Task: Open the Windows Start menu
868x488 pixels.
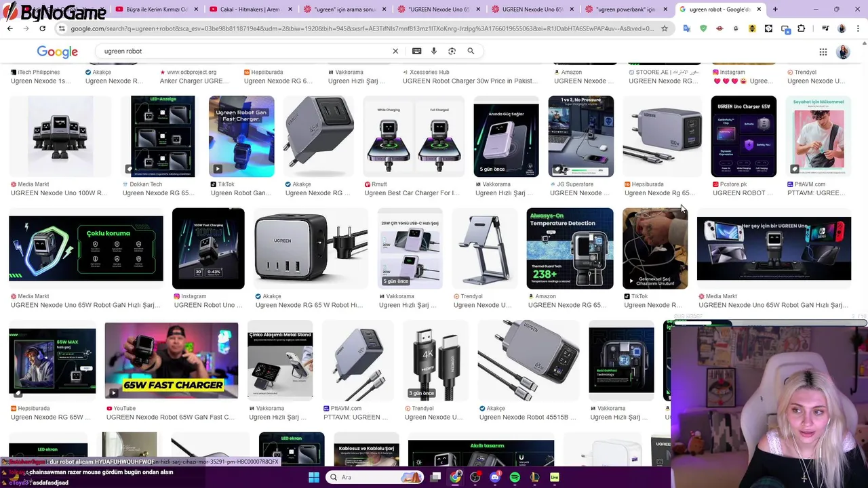Action: click(x=314, y=477)
